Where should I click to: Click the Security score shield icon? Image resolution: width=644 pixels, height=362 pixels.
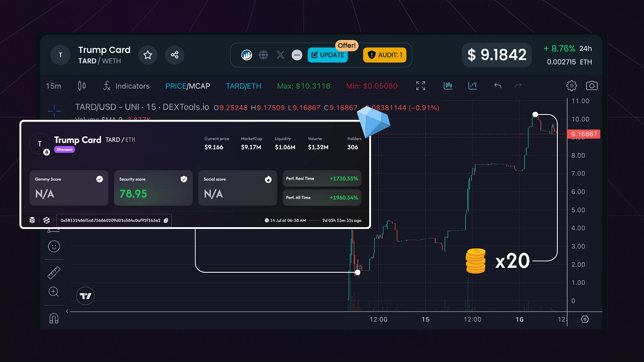coord(184,179)
